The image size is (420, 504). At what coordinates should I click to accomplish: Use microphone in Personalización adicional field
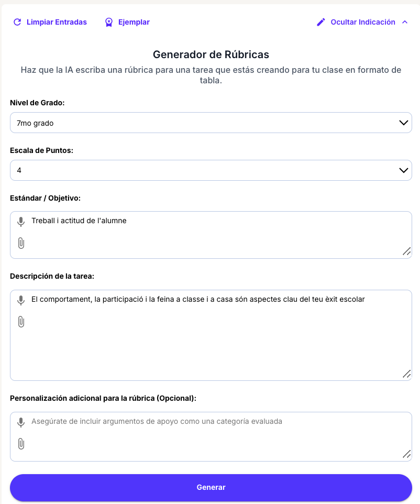(x=21, y=422)
